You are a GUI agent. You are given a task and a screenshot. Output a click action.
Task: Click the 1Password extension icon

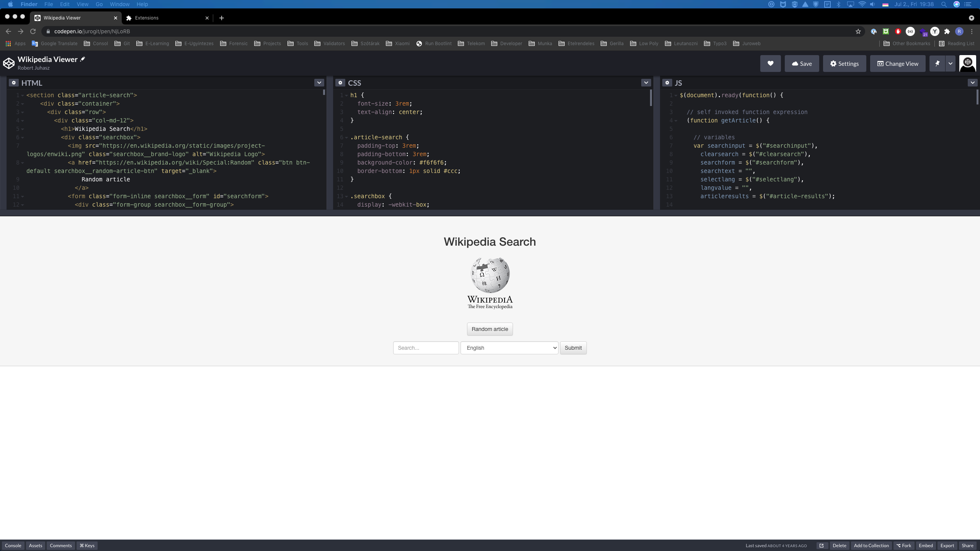(x=874, y=31)
